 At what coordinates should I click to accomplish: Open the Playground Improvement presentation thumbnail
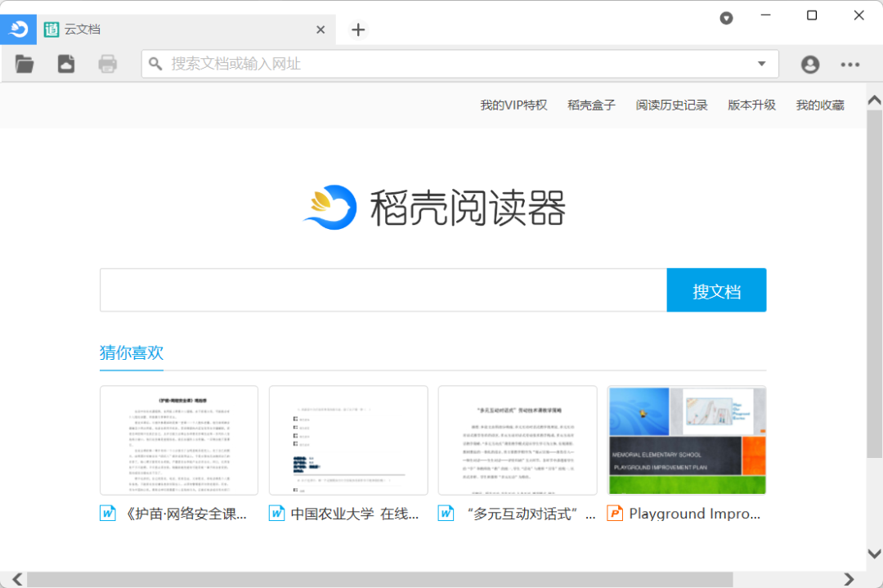pyautogui.click(x=687, y=440)
